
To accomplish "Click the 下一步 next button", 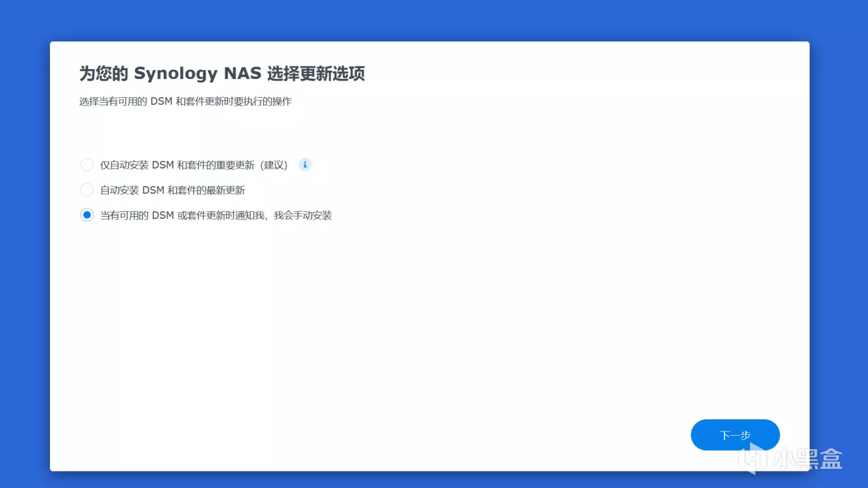I will point(735,435).
